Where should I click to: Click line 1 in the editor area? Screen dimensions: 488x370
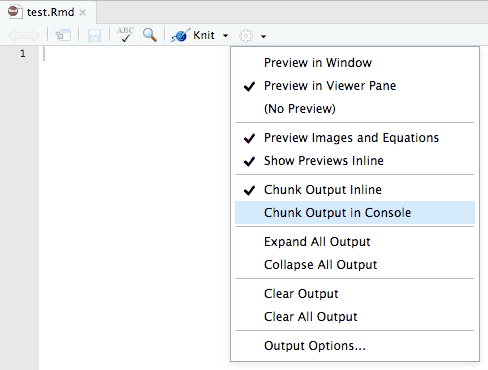134,54
